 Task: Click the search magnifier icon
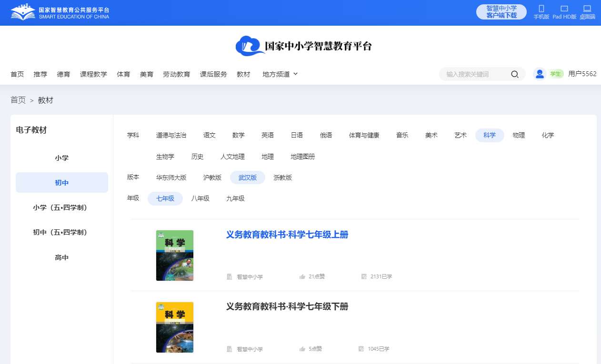pyautogui.click(x=515, y=74)
